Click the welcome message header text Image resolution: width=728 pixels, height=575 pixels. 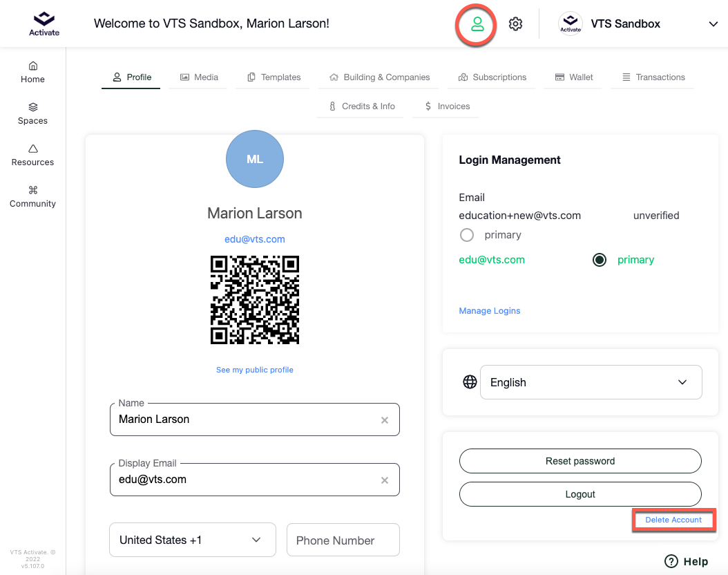[211, 23]
